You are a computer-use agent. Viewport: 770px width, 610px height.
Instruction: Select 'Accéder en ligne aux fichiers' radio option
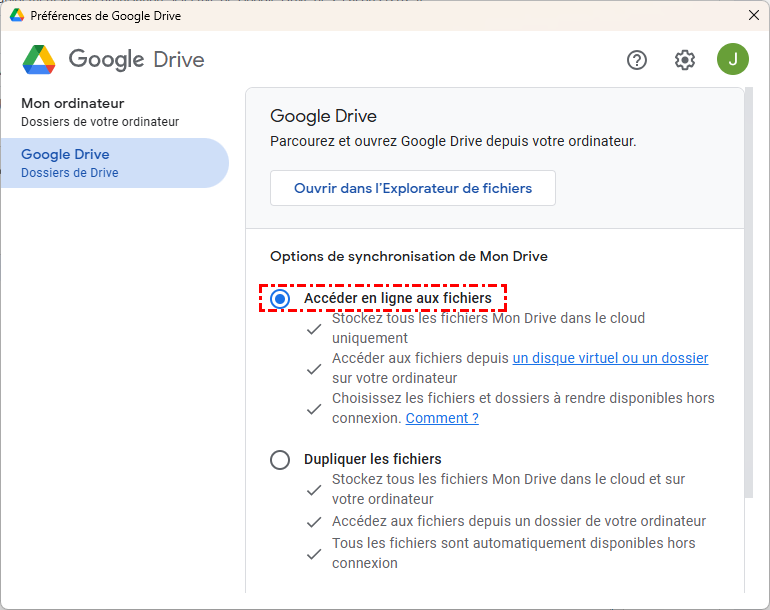coord(281,298)
